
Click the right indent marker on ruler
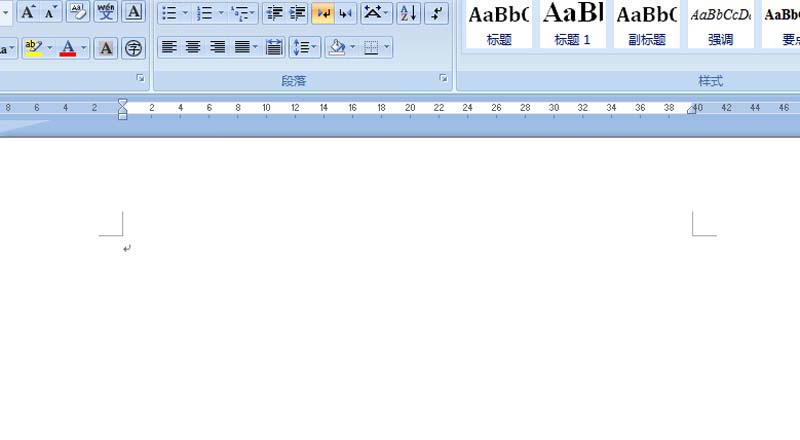(691, 109)
